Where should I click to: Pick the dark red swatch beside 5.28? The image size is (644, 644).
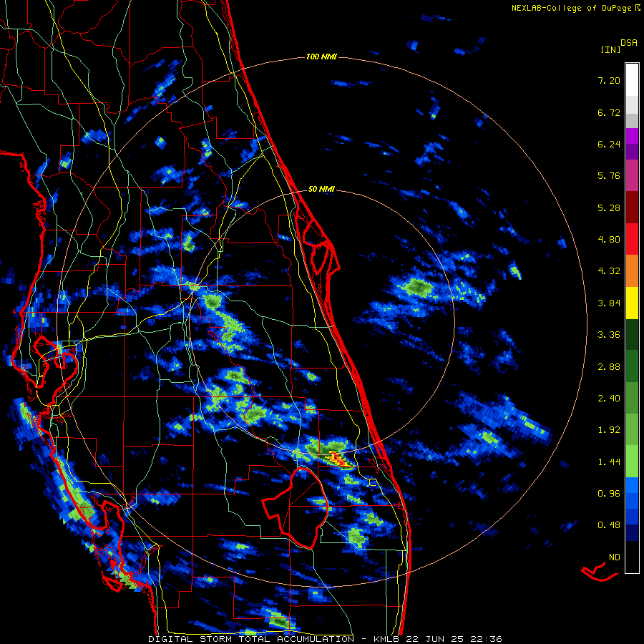(x=632, y=208)
